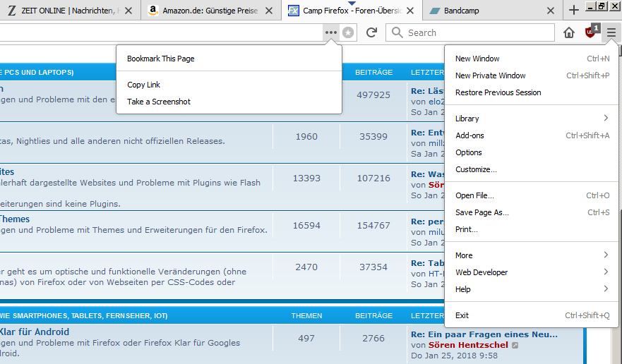Close the hamburger menu button
This screenshot has width=622, height=364.
(x=611, y=32)
